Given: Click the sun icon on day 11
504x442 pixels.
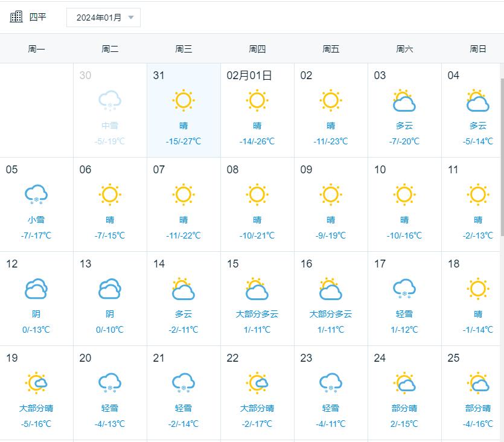Looking at the screenshot, I should point(478,194).
